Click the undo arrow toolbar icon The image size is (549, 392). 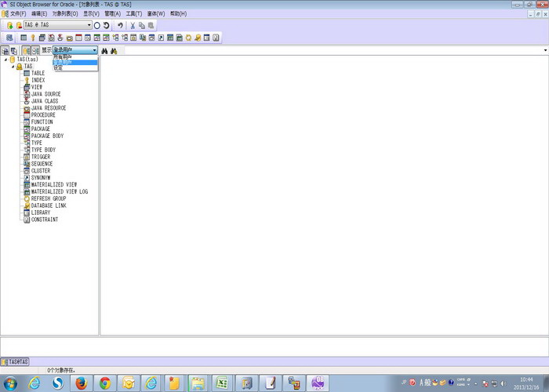(x=120, y=25)
